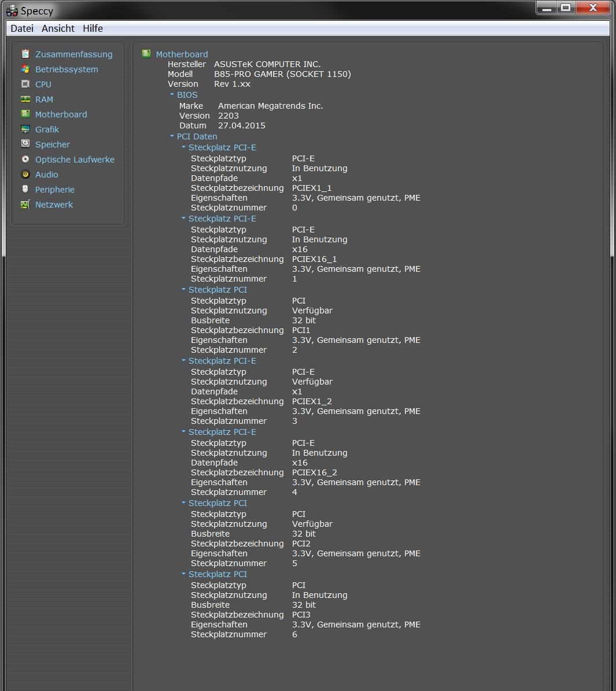The image size is (616, 691).
Task: Click the Motherboard header icon in main panel
Action: 146,54
